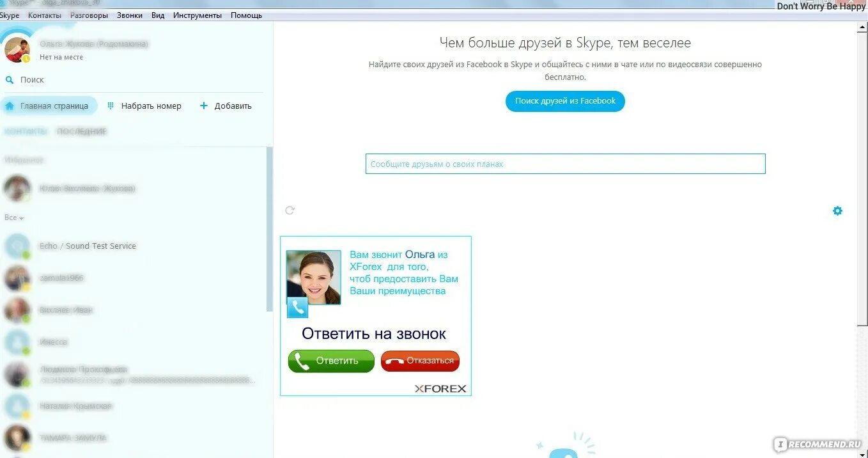
Task: Click the Наталия Крымская contact avatar
Action: [x=17, y=406]
